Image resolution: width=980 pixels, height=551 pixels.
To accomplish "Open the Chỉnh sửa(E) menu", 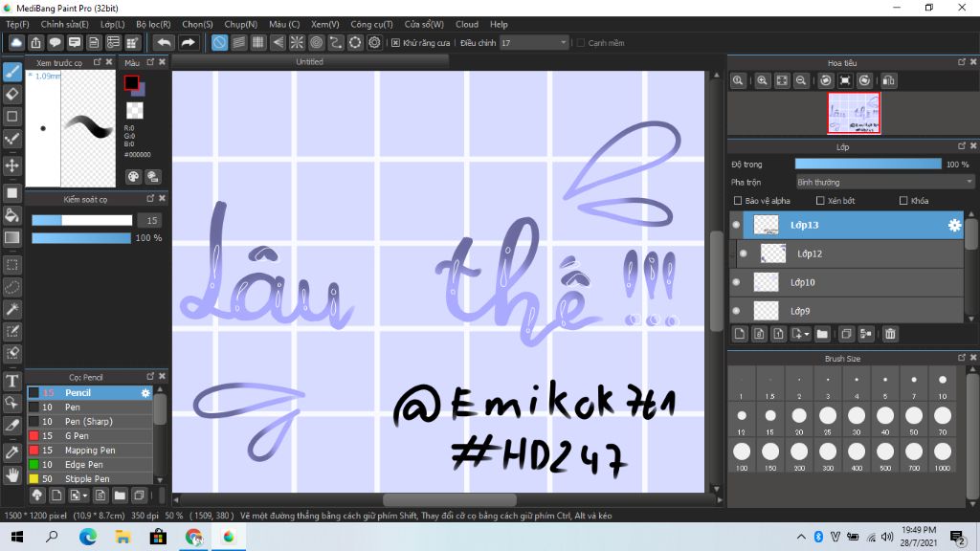I will click(x=64, y=24).
